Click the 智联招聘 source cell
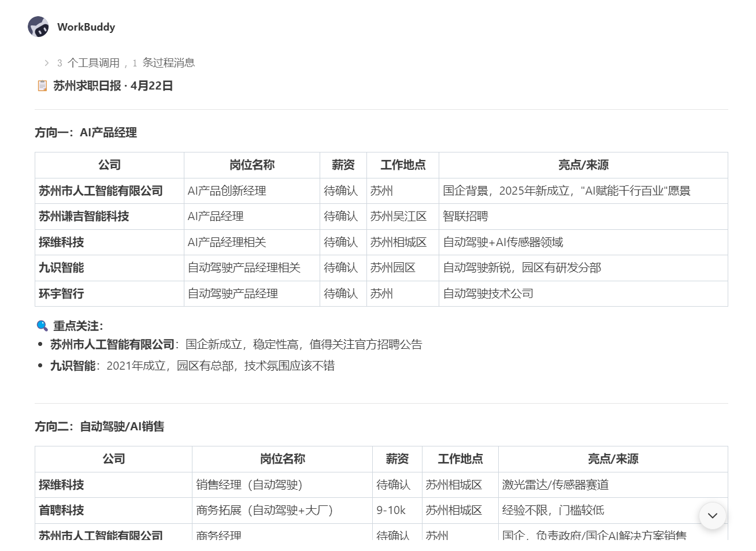Viewport: 756px width, 551px height. pyautogui.click(x=465, y=217)
